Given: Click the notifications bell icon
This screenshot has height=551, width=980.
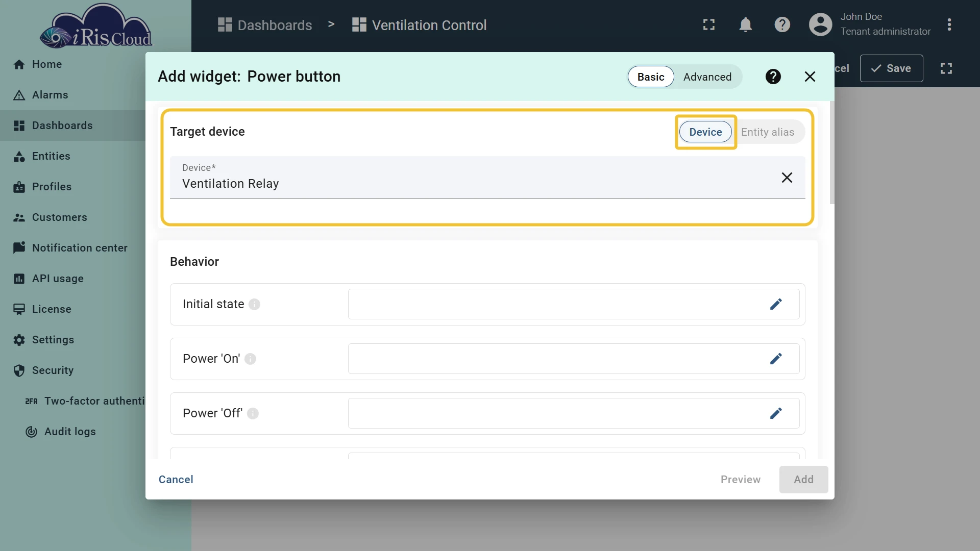Looking at the screenshot, I should pyautogui.click(x=745, y=24).
